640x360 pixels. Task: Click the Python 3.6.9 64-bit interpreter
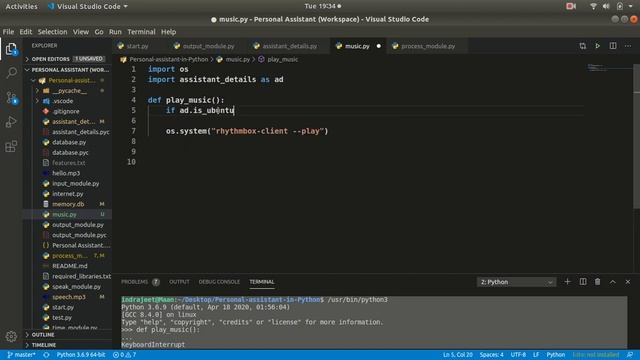[x=81, y=355]
